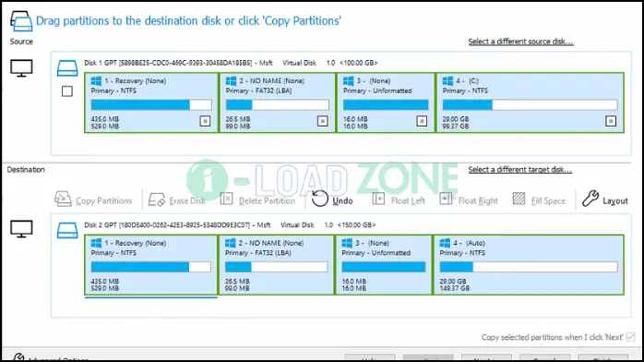The height and width of the screenshot is (362, 644).
Task: Click '16.0 MB' used size in destination partition 3
Action: [x=353, y=282]
